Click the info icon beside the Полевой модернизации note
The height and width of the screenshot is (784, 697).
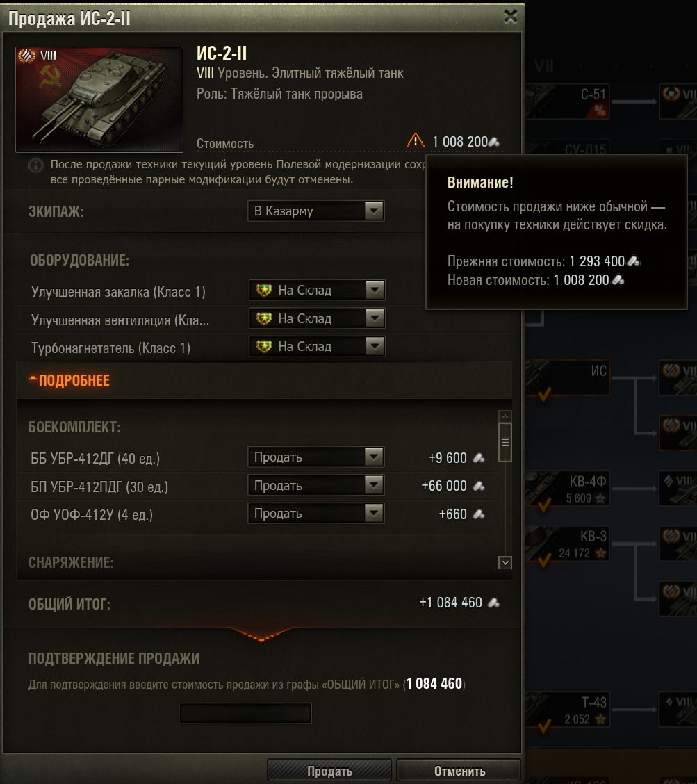(35, 165)
